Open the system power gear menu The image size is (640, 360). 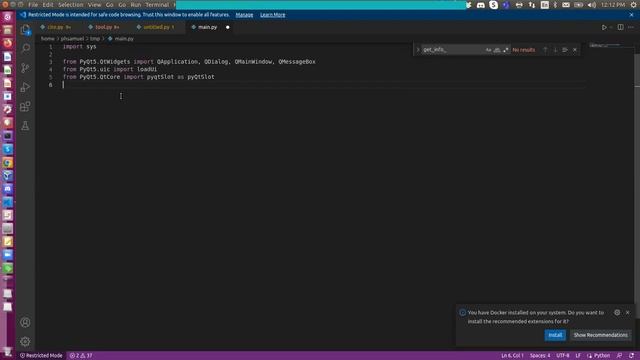click(x=634, y=5)
